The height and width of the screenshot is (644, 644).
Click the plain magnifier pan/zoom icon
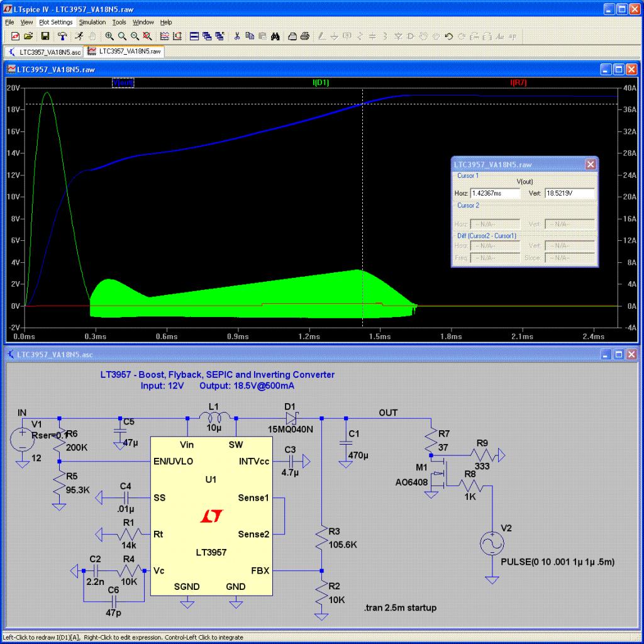122,36
